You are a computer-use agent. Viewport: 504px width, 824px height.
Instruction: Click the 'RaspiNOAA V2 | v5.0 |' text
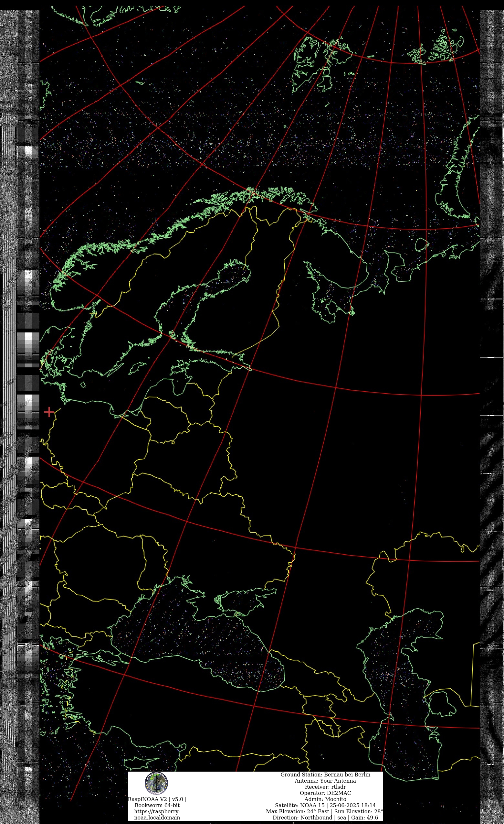[x=157, y=799]
